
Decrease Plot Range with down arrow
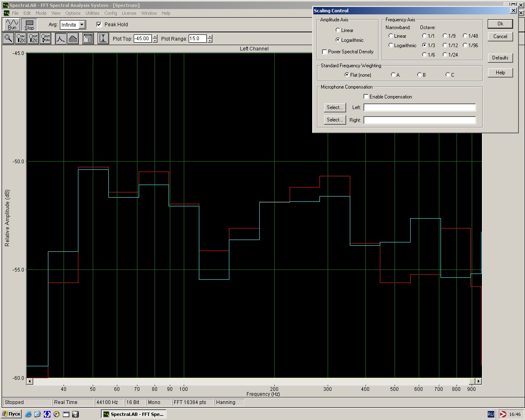210,41
